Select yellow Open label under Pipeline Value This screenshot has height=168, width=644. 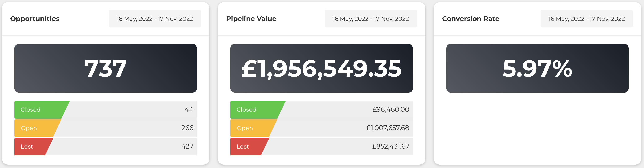point(245,128)
